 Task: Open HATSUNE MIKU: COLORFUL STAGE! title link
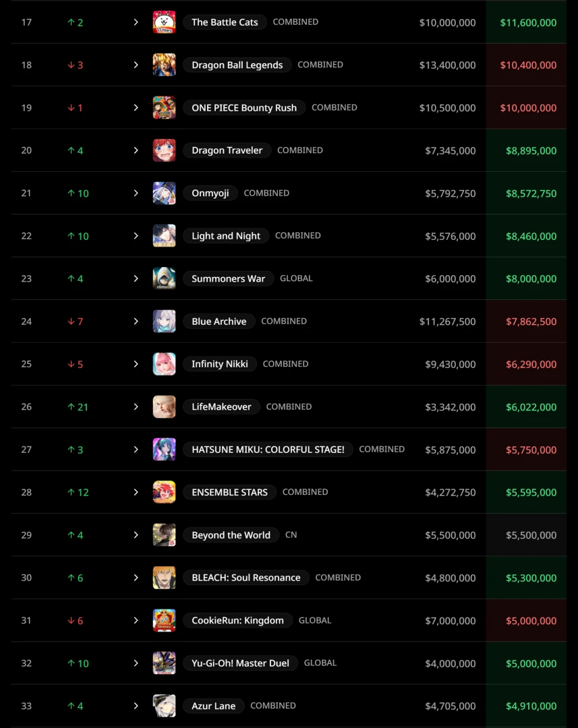pyautogui.click(x=268, y=450)
